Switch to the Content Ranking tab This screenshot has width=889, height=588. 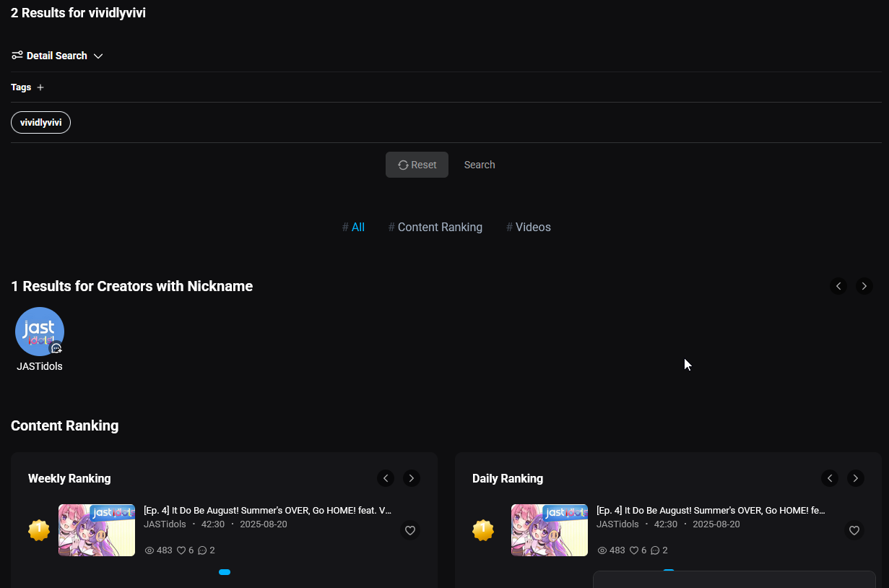[435, 227]
